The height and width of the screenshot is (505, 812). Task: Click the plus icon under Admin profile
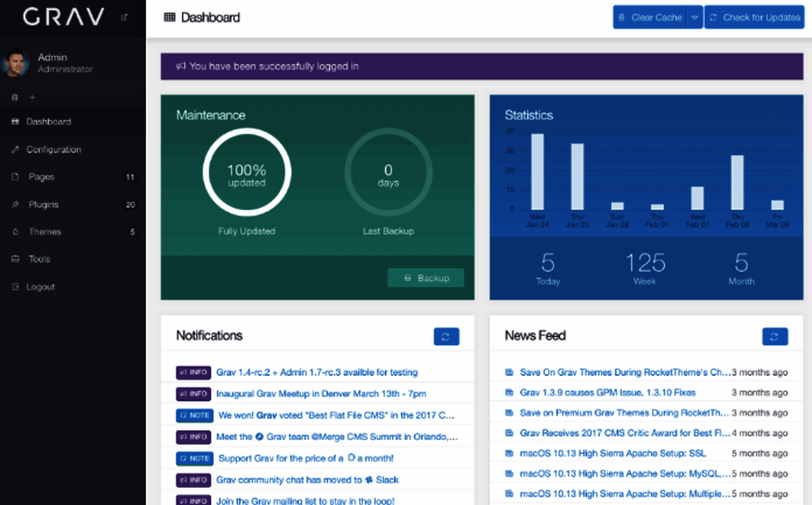pyautogui.click(x=32, y=97)
